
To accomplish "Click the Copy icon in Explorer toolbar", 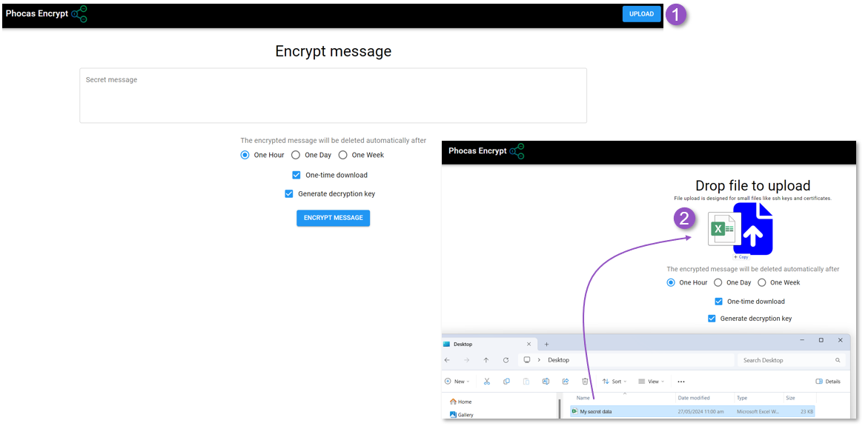I will pos(506,382).
